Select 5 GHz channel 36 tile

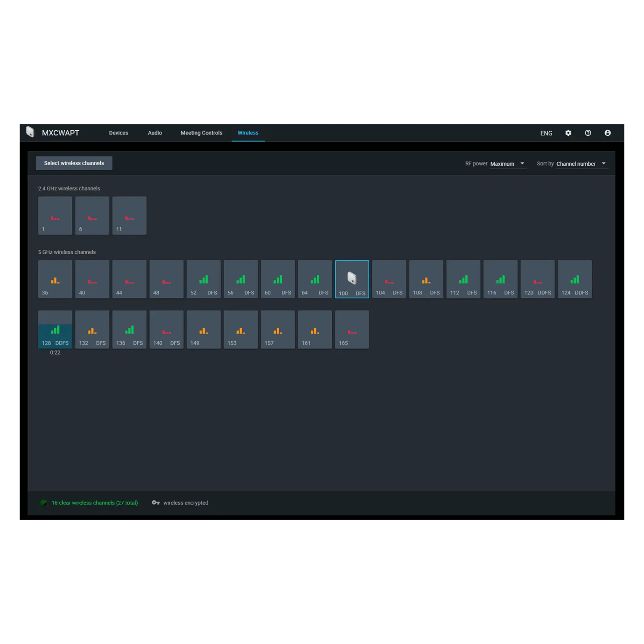55,279
